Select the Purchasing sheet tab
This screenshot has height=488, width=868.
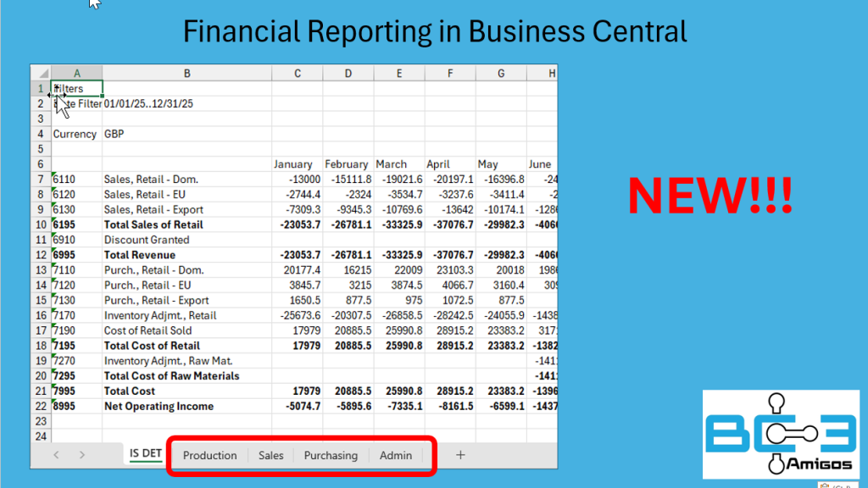coord(331,455)
